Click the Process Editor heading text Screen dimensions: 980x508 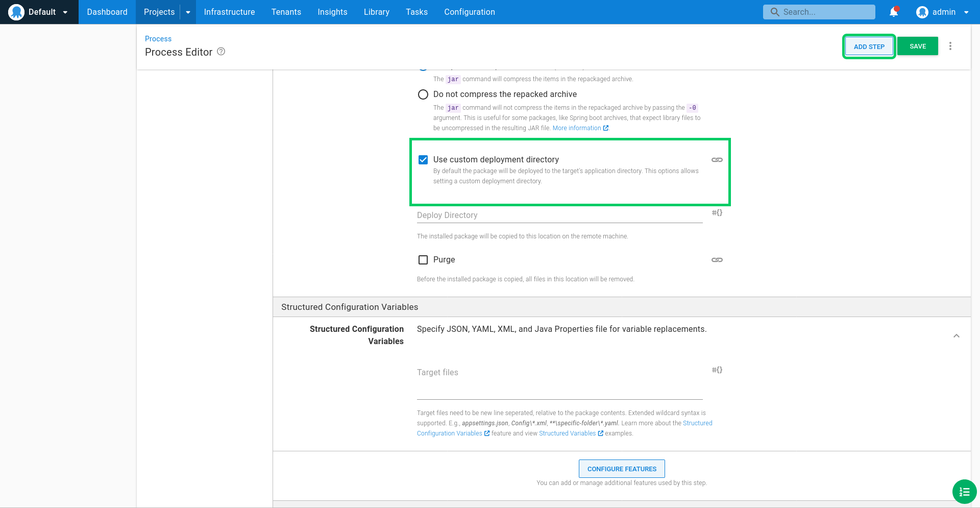tap(179, 52)
